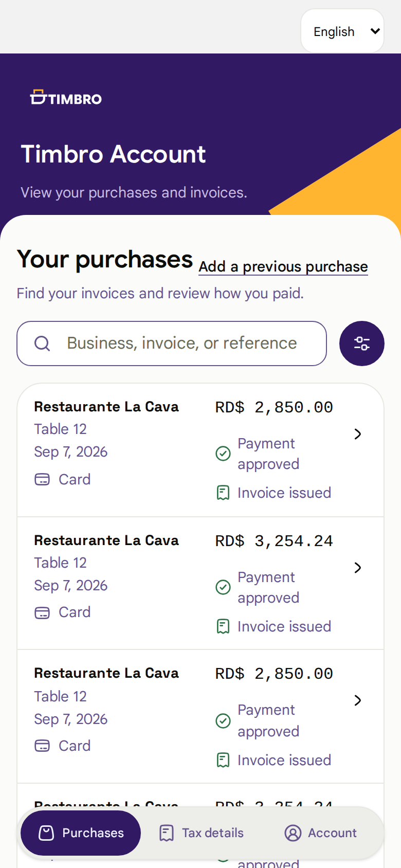Switch to the Purchases tab
The image size is (401, 868).
pyautogui.click(x=81, y=833)
